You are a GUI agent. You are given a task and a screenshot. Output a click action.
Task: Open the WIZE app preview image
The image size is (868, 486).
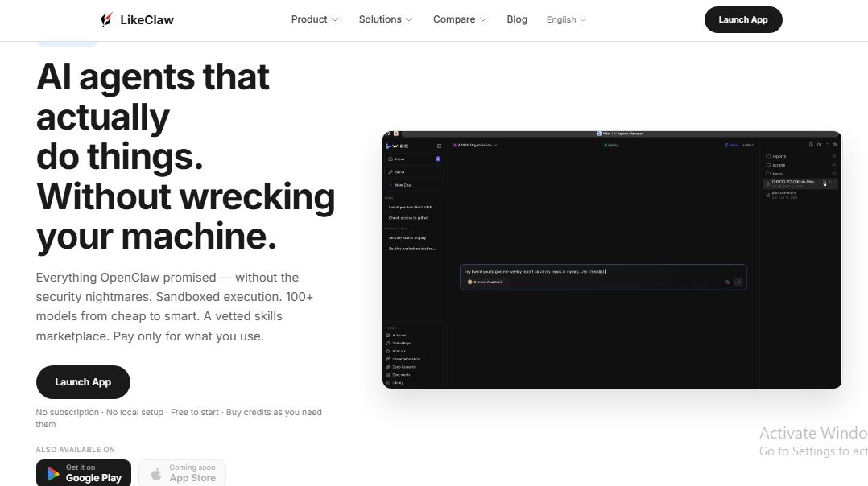pyautogui.click(x=612, y=260)
